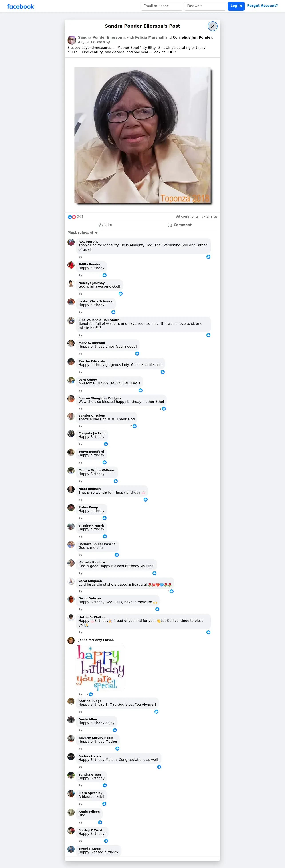Click the thumbs-up Like icon under the post
Screen dimensions: 285x868
coord(100,225)
